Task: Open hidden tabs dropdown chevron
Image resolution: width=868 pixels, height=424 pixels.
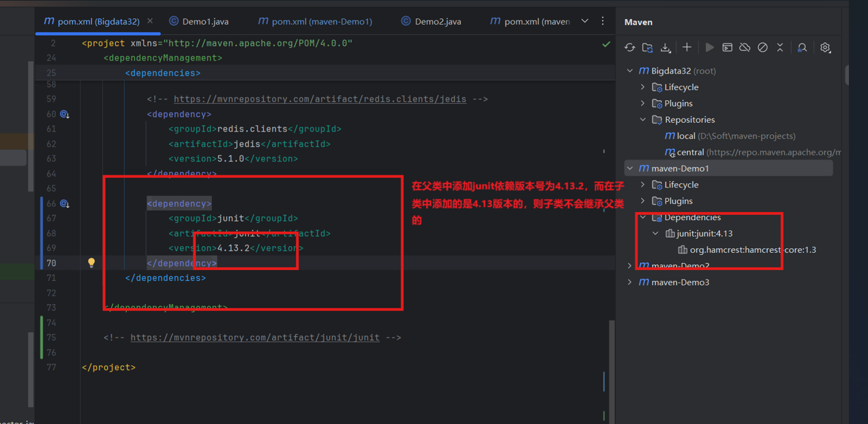Action: (584, 21)
